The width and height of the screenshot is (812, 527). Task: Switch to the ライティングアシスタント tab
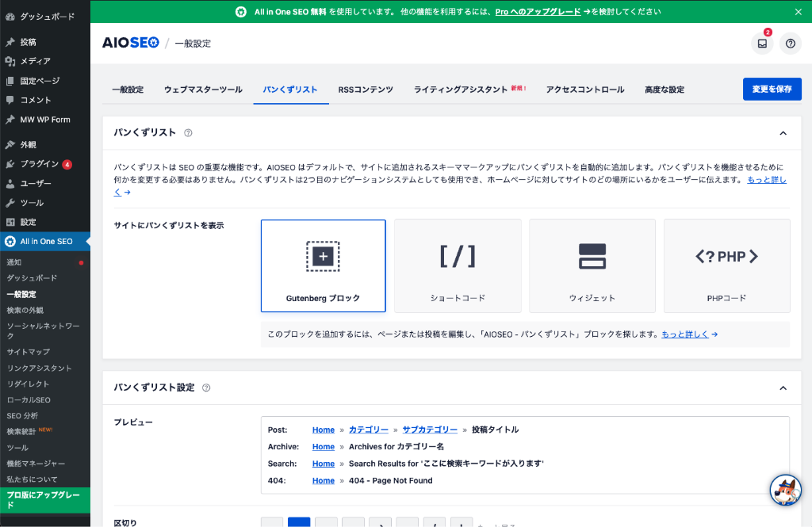click(461, 90)
